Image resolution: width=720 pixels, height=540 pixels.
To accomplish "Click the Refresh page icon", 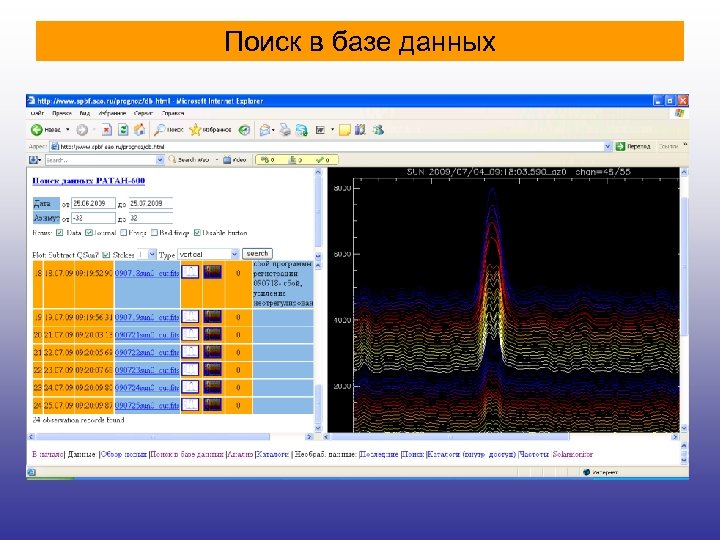I will (x=123, y=130).
